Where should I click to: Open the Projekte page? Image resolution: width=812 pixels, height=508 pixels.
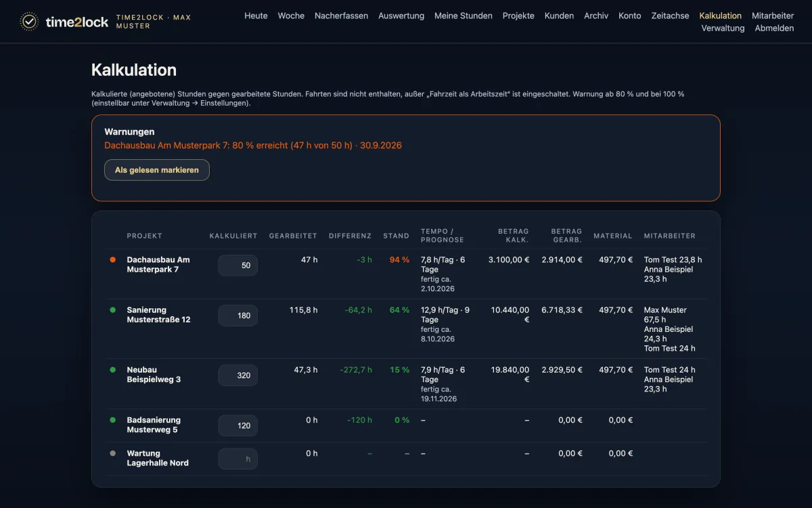point(518,16)
